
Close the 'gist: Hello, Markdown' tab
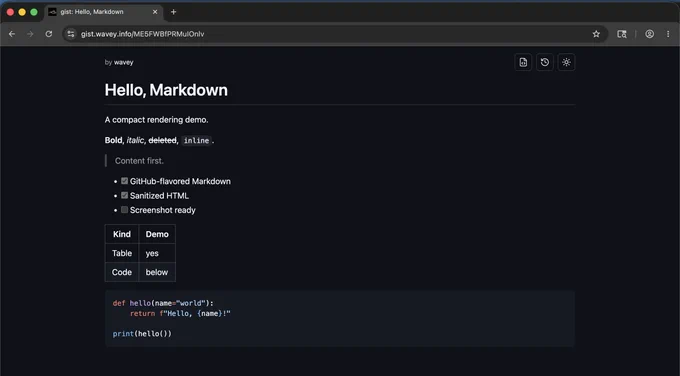[x=155, y=12]
